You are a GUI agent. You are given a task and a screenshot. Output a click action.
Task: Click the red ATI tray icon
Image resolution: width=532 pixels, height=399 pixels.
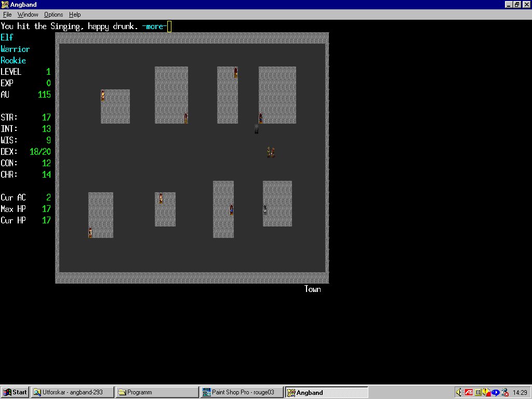pos(469,393)
